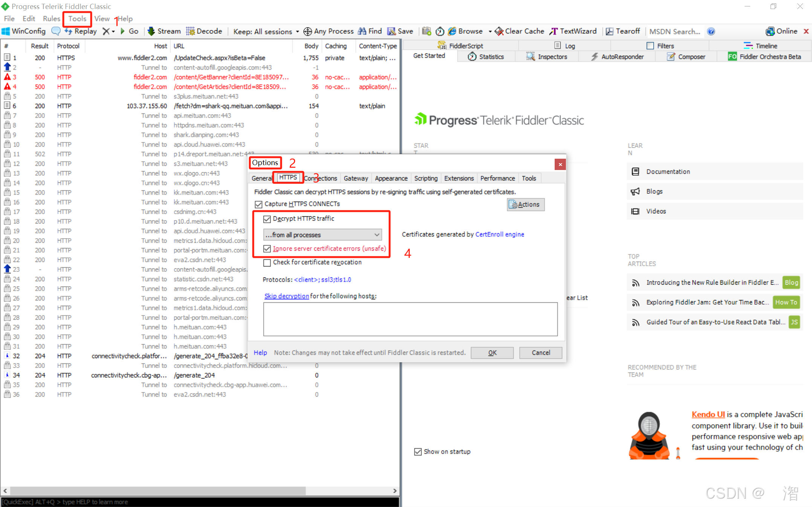Click the horizontal scrollbar of sessions list
Viewport: 812px width, 507px height.
point(158,490)
